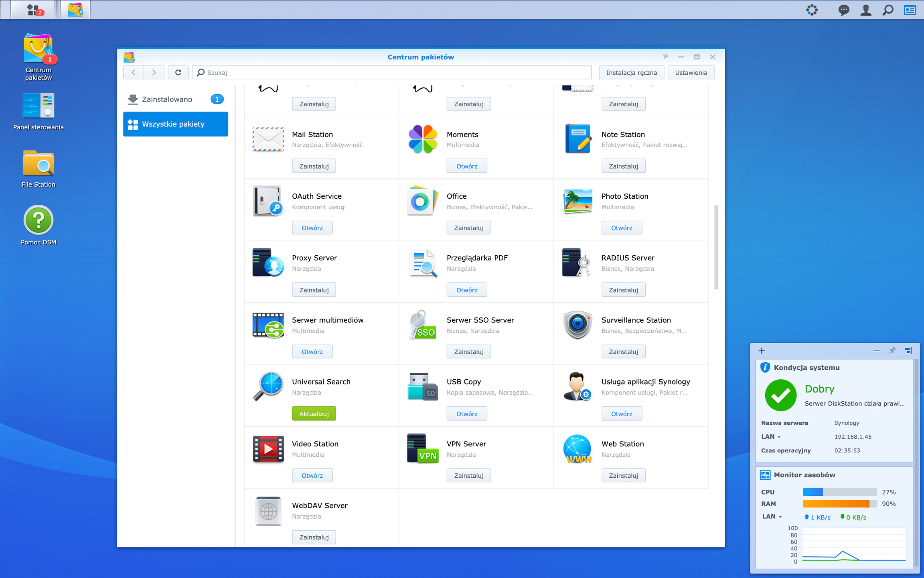The image size is (924, 578).
Task: Focus the Szukaj search field
Action: pyautogui.click(x=392, y=72)
